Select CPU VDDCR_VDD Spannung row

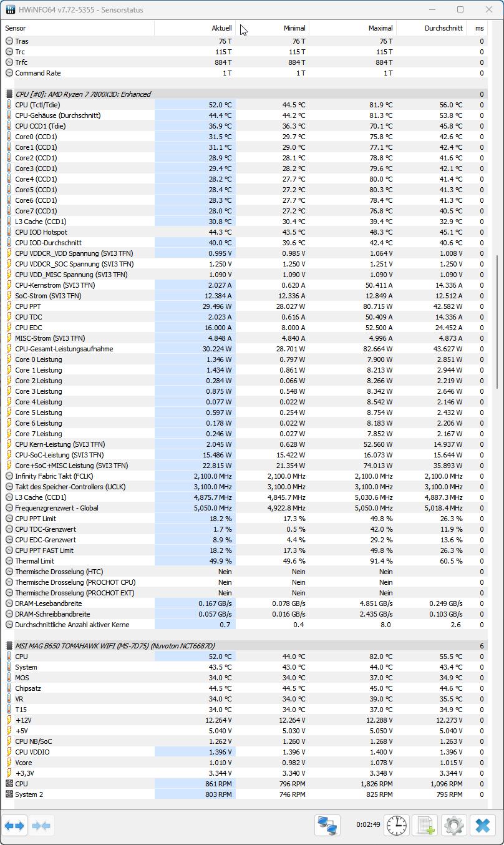pos(245,253)
